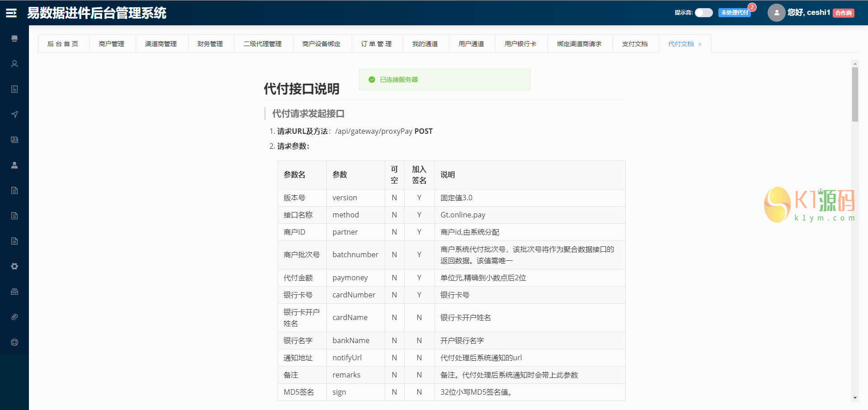The height and width of the screenshot is (410, 868).
Task: Open the gear settings icon in the sidebar
Action: (x=14, y=266)
